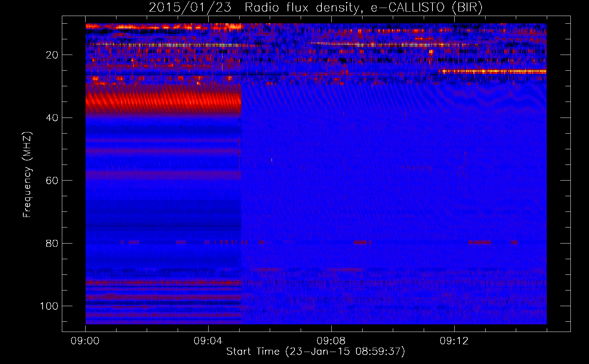Click the 80 frequency tick label
The width and height of the screenshot is (589, 364).
(52, 243)
